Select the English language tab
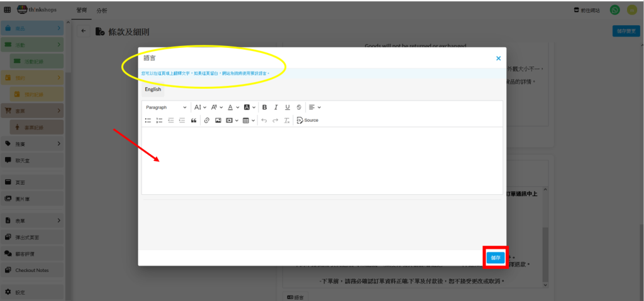 point(153,89)
